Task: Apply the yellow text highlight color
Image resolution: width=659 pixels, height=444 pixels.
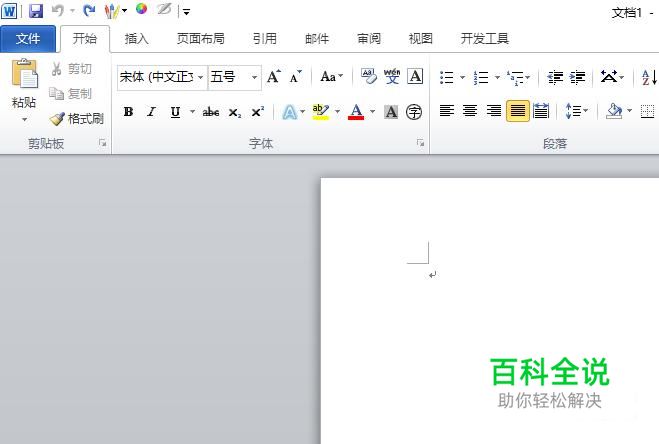Action: tap(321, 112)
